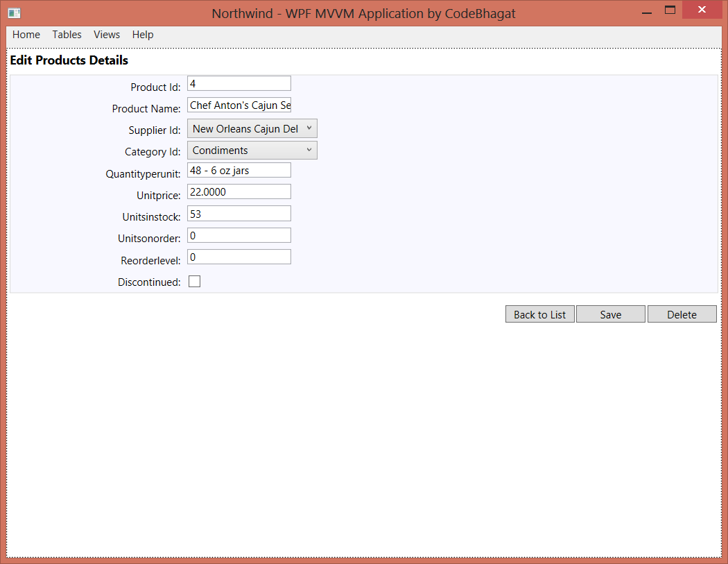The height and width of the screenshot is (564, 728).
Task: Delete the current product
Action: tap(682, 314)
